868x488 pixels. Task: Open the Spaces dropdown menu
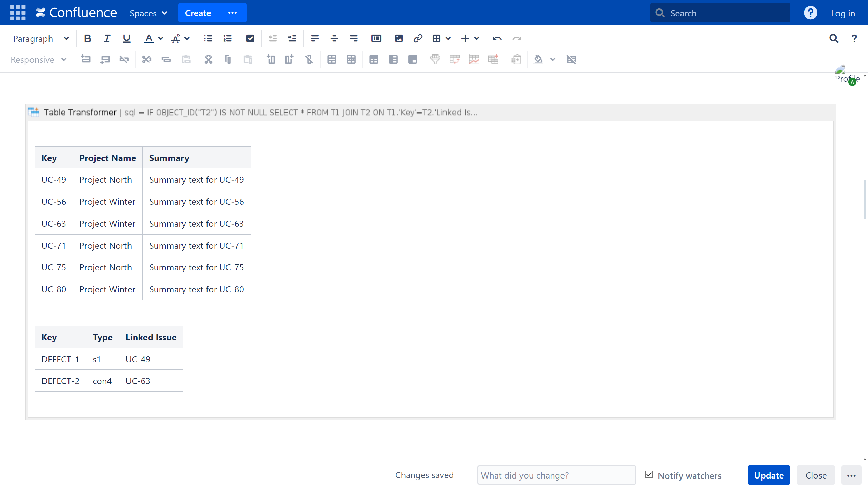coord(148,13)
